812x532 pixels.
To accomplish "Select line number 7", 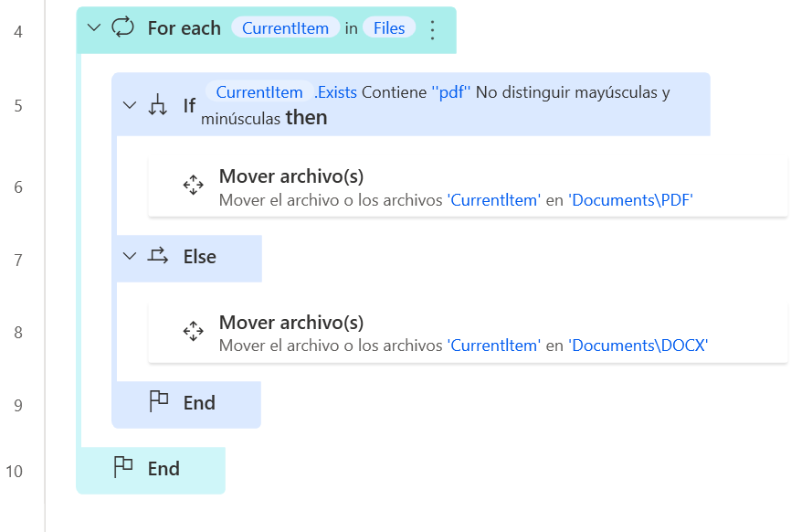I will [18, 260].
